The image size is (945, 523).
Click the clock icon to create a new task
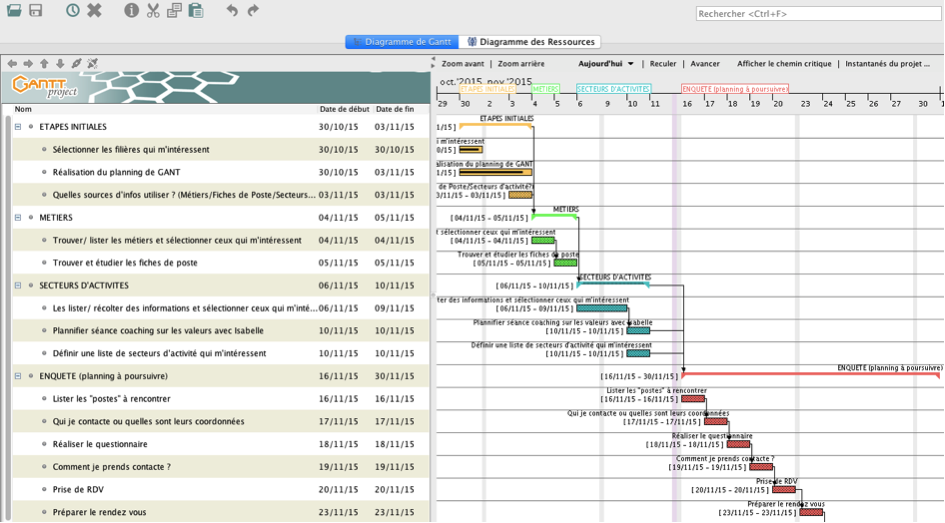pyautogui.click(x=73, y=10)
